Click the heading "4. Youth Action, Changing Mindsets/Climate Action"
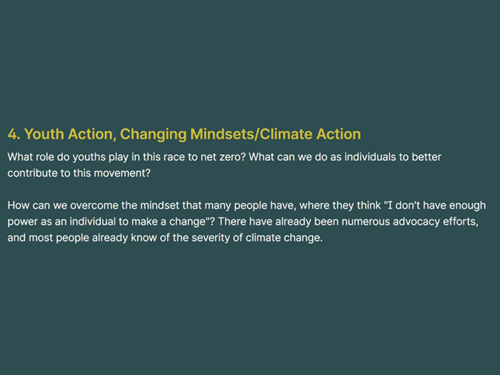The height and width of the screenshot is (375, 500). (x=184, y=134)
